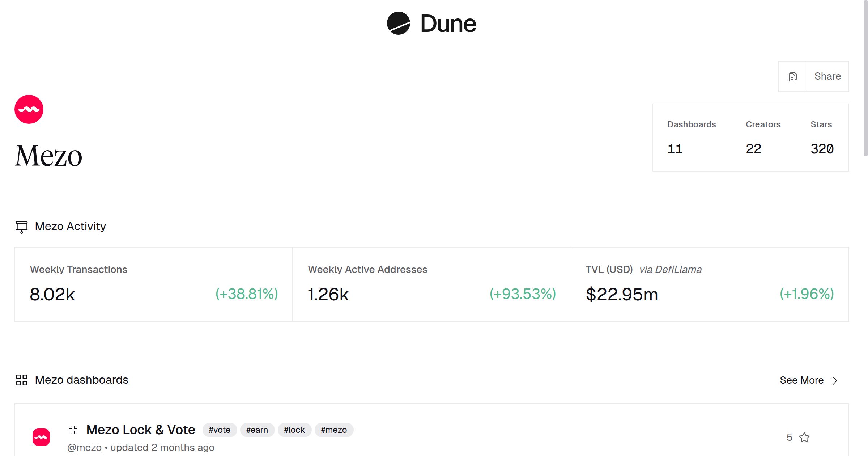Image resolution: width=868 pixels, height=456 pixels.
Task: Click the Mezo project logo icon
Action: 29,109
